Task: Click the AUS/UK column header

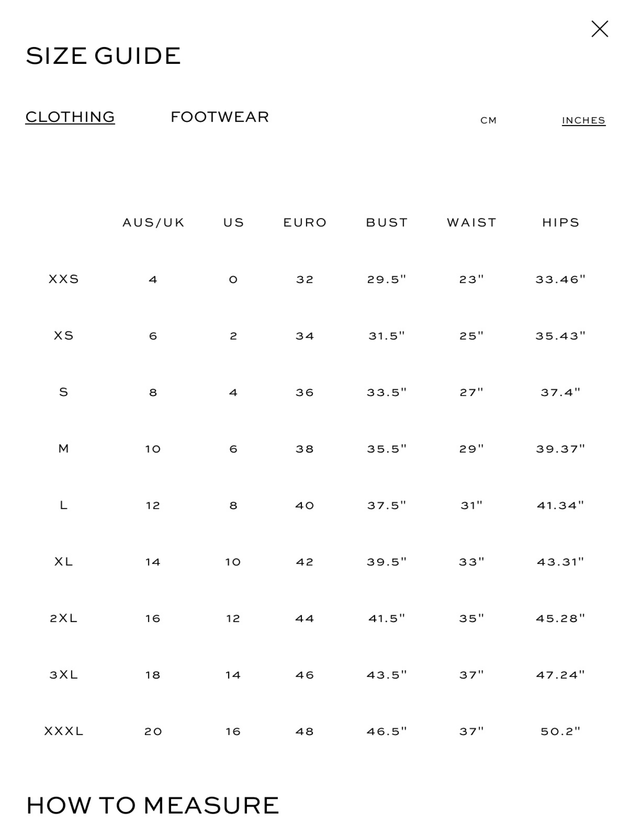Action: click(153, 223)
